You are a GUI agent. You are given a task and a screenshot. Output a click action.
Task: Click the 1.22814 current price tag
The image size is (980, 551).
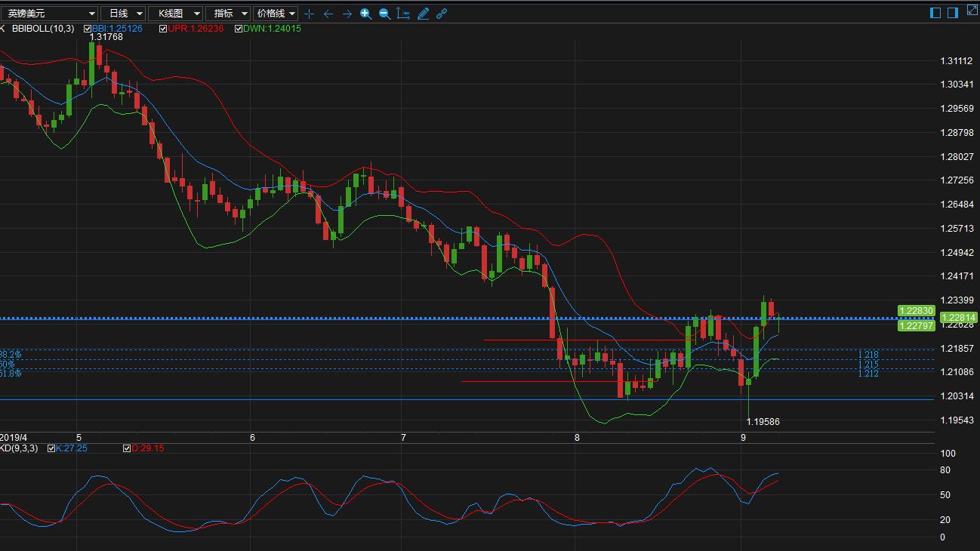click(958, 318)
